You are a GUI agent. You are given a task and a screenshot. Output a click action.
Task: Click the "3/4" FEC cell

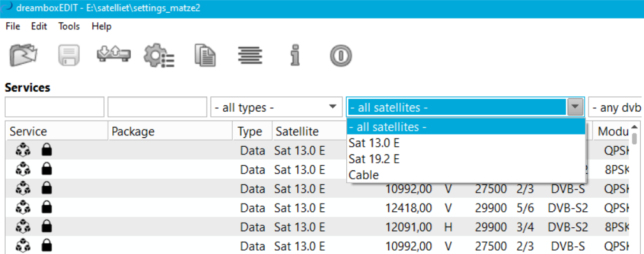[x=525, y=227]
